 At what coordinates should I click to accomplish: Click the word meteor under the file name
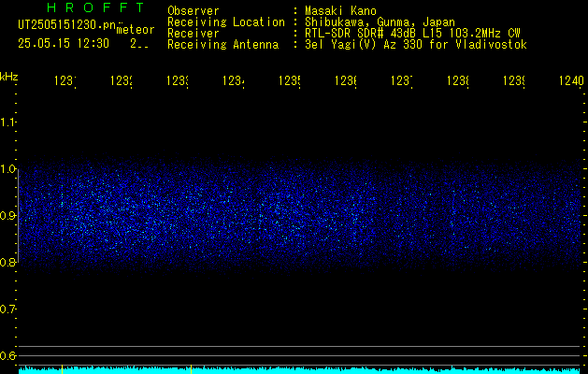tap(136, 30)
